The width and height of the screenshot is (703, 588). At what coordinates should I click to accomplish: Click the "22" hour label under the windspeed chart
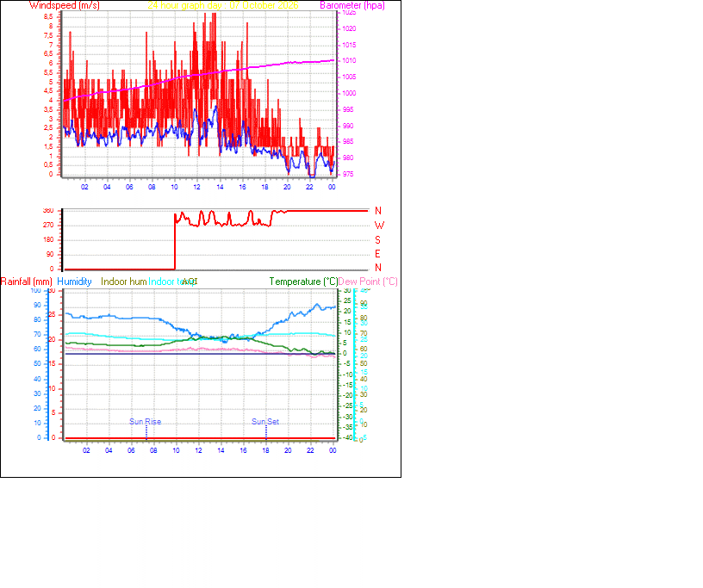[x=310, y=188]
